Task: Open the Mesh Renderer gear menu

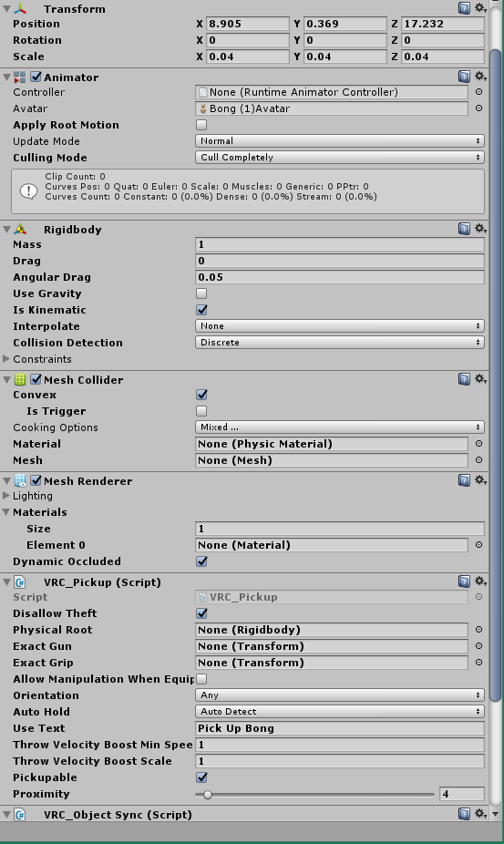Action: tap(480, 480)
